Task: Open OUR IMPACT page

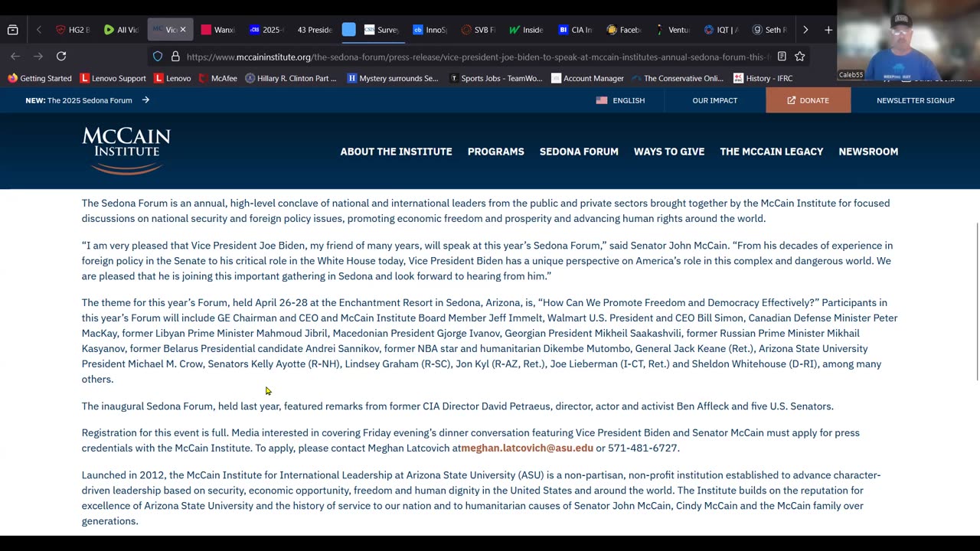Action: tap(715, 100)
